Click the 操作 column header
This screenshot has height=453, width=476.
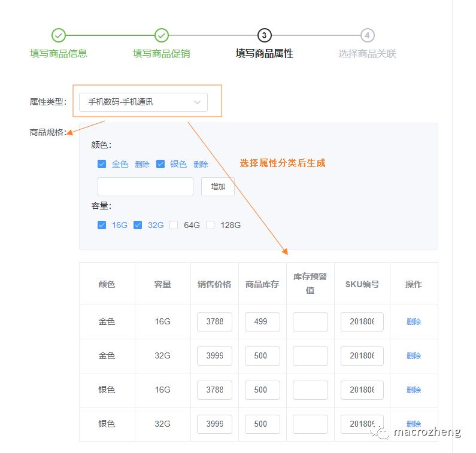tap(414, 284)
